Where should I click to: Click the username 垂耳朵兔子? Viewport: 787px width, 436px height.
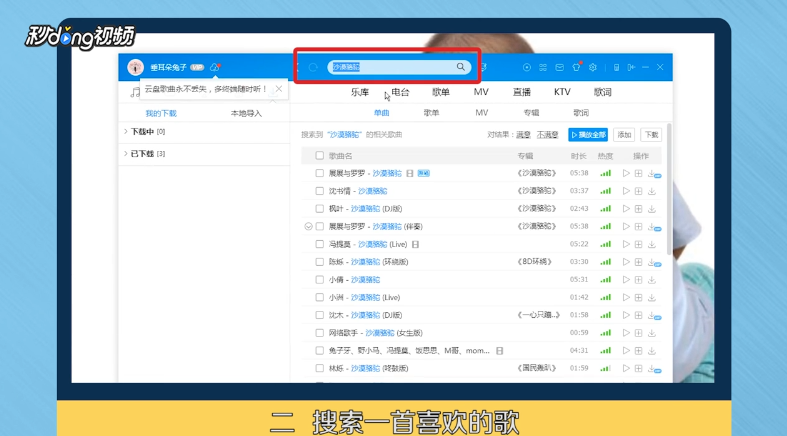pyautogui.click(x=168, y=67)
